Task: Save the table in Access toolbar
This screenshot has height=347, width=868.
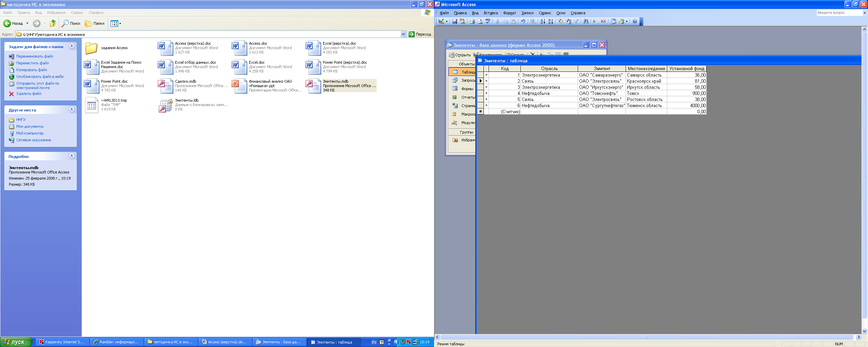Action: 455,21
